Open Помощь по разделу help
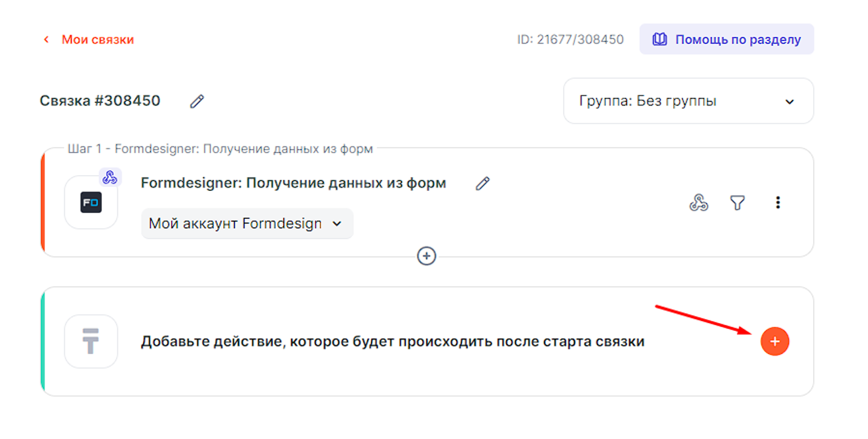The height and width of the screenshot is (439, 868). tap(726, 40)
